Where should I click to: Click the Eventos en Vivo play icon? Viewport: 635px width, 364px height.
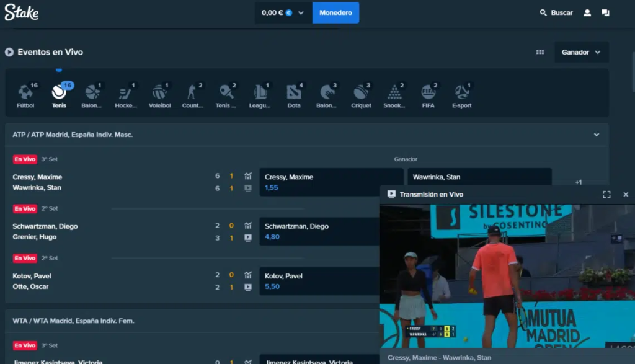click(x=9, y=52)
